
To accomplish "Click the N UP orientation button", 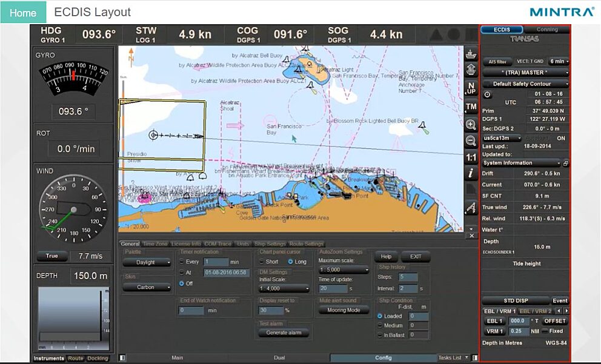I will [471, 88].
